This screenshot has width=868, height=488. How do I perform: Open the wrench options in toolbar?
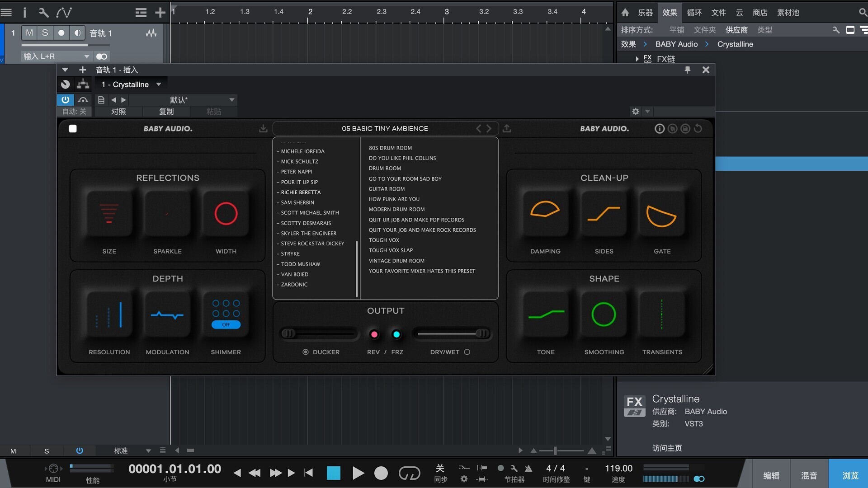pyautogui.click(x=43, y=12)
